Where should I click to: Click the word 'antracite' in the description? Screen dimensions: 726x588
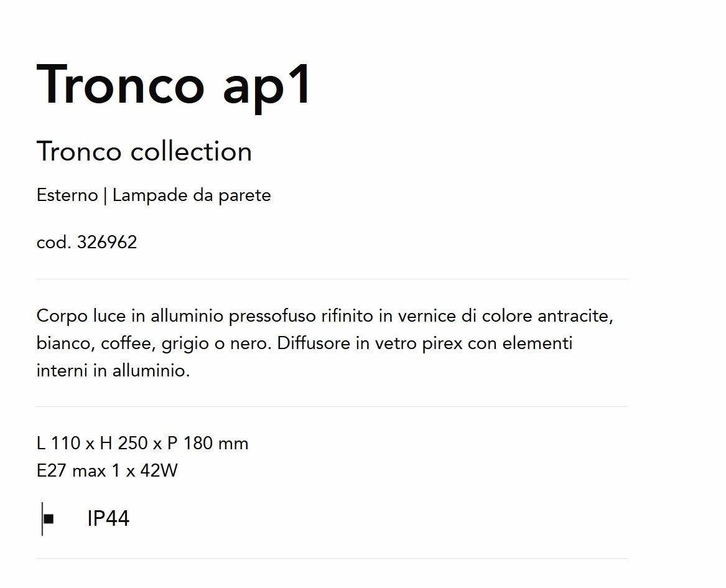click(575, 315)
